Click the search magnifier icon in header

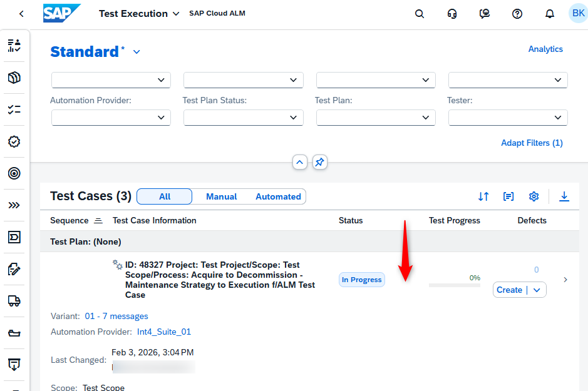click(x=420, y=14)
